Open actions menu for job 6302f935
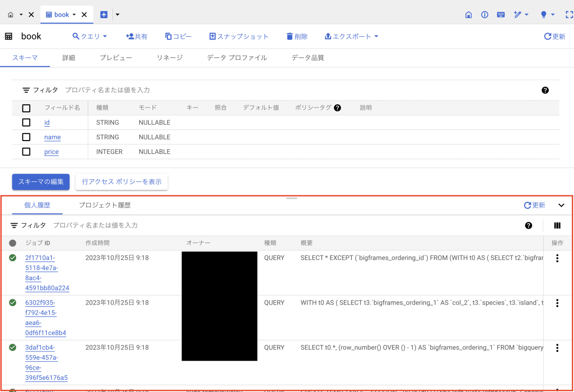 click(x=557, y=303)
